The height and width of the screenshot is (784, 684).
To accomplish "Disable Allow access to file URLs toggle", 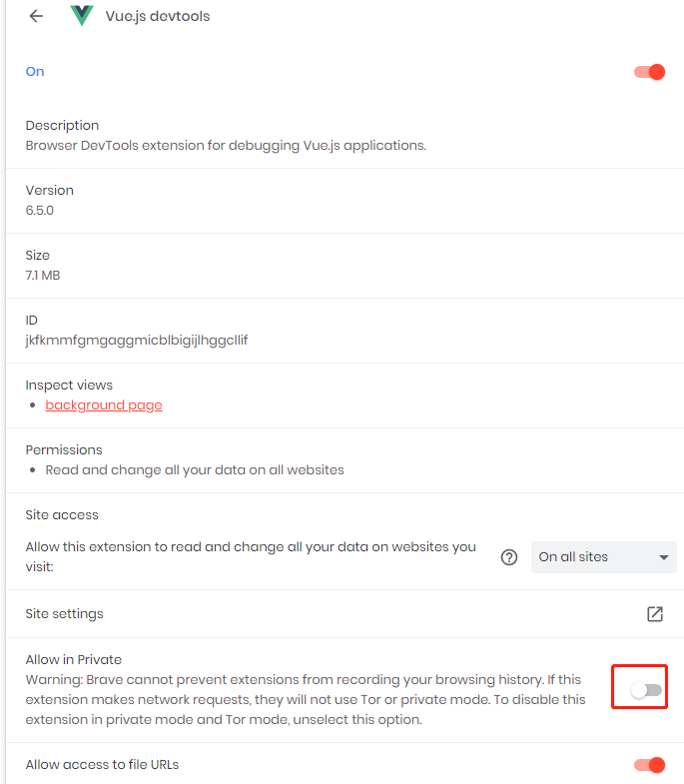I will click(x=649, y=764).
